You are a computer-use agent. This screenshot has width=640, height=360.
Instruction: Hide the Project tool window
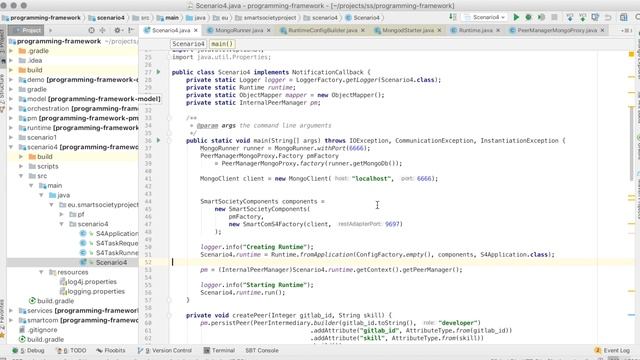pyautogui.click(x=131, y=30)
